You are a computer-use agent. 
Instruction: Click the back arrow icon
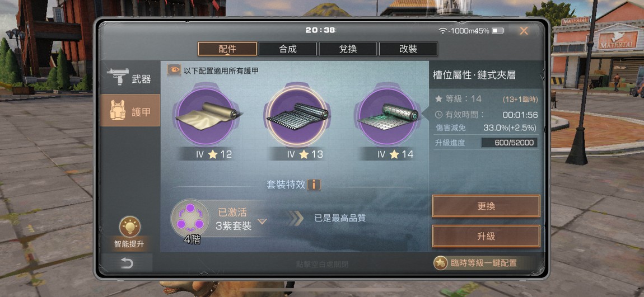(127, 263)
